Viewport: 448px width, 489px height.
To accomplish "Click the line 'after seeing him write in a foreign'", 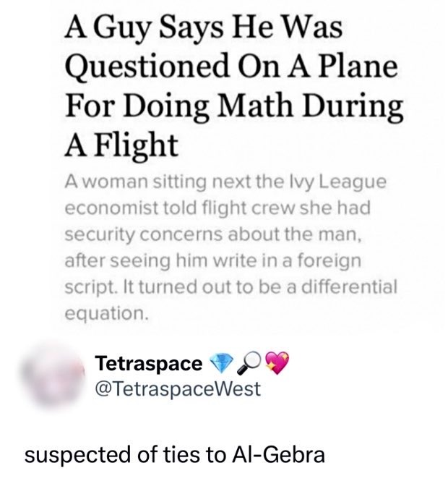I will coord(213,260).
